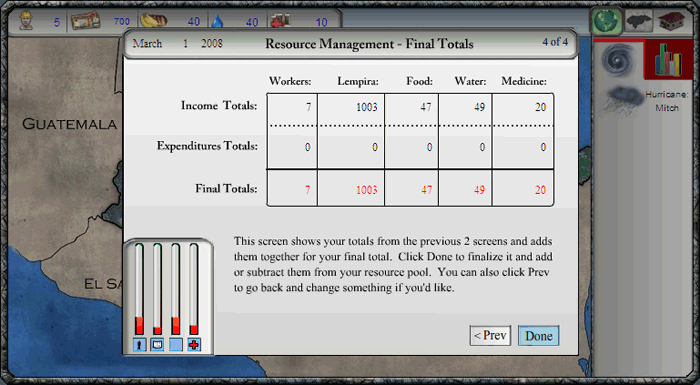Click the Income Totals Water value 49
The width and height of the screenshot is (700, 385).
pos(479,107)
